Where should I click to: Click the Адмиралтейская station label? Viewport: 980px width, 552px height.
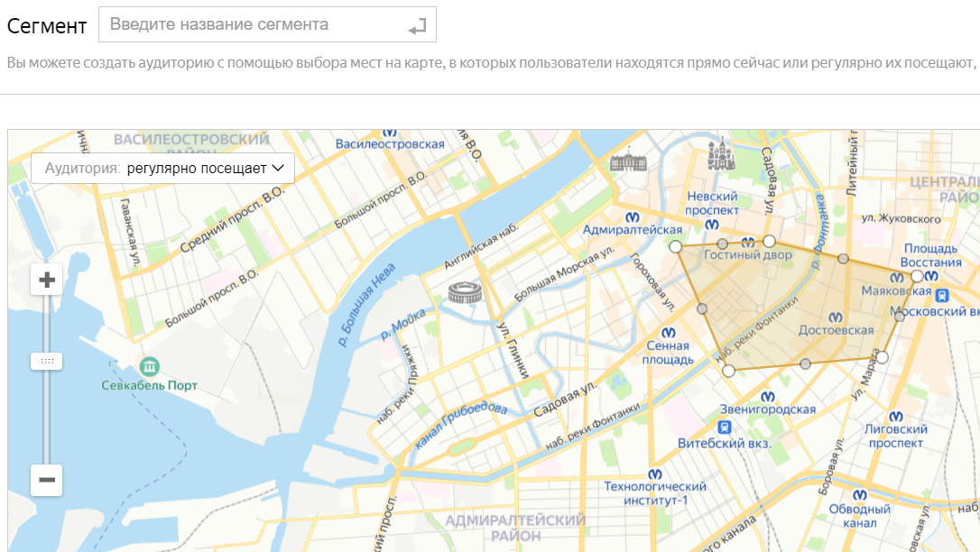pyautogui.click(x=633, y=230)
